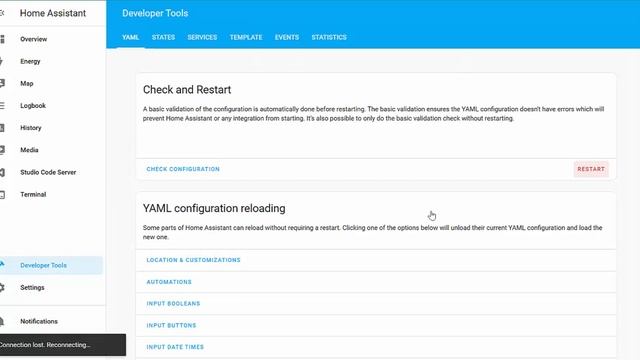
Task: Switch to the Services tab
Action: (x=202, y=37)
